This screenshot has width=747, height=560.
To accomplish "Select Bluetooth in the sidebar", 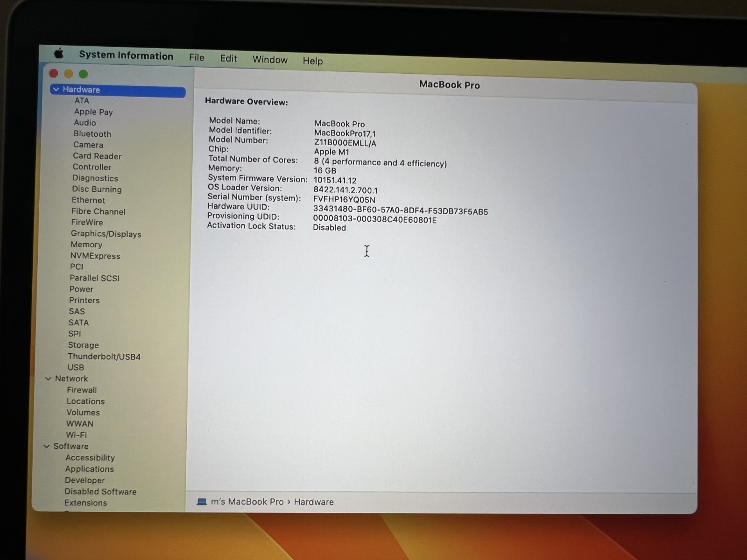I will [x=92, y=134].
